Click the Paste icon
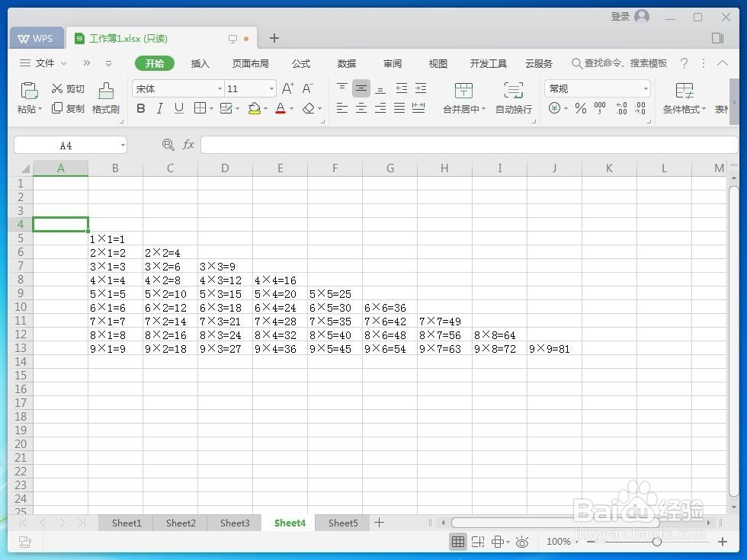This screenshot has height=560, width=747. 29,91
